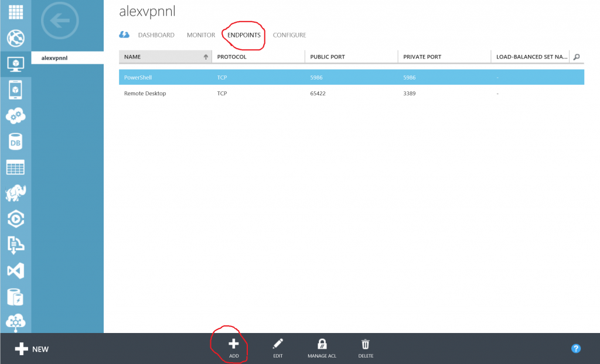This screenshot has width=600, height=364.
Task: Open Visual Studio Online icon
Action: pyautogui.click(x=16, y=271)
